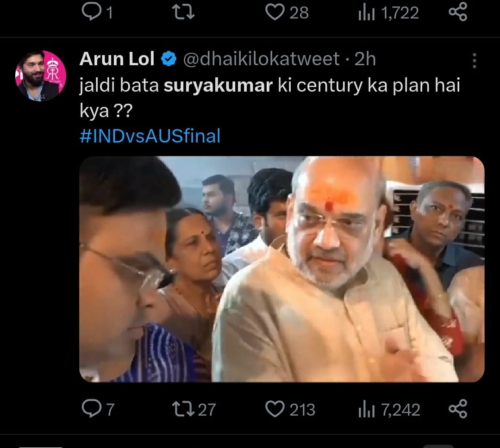This screenshot has height=448, width=500.
Task: Share Arun Lol's tweet with 7,242 views
Action: click(458, 409)
